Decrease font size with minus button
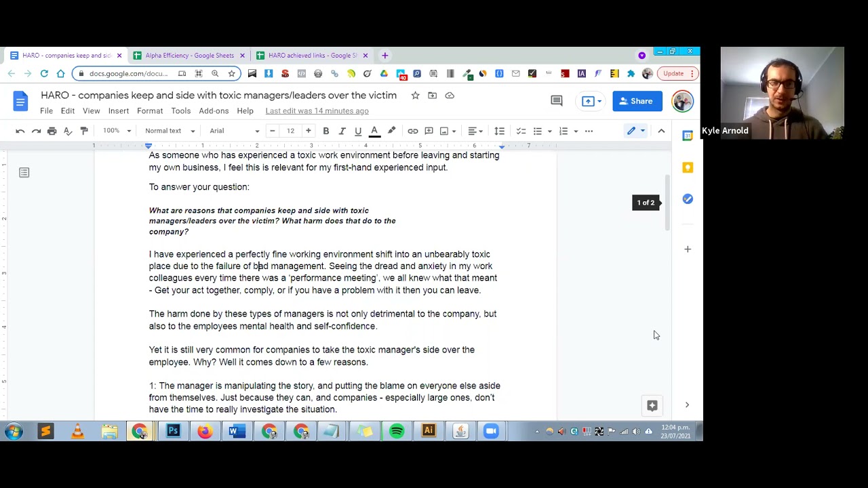 (272, 131)
